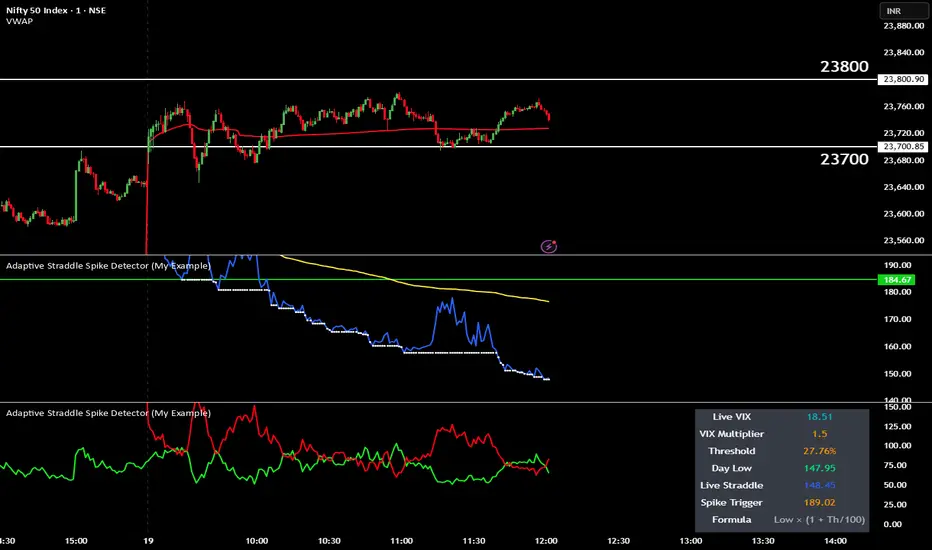932x550 pixels.
Task: Click the Spike Trigger row label
Action: [x=732, y=502]
